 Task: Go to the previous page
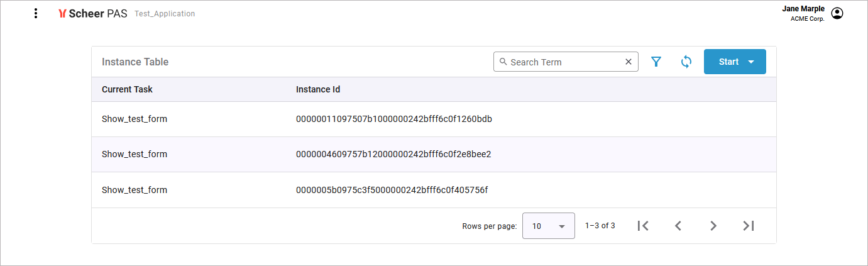[x=678, y=226]
